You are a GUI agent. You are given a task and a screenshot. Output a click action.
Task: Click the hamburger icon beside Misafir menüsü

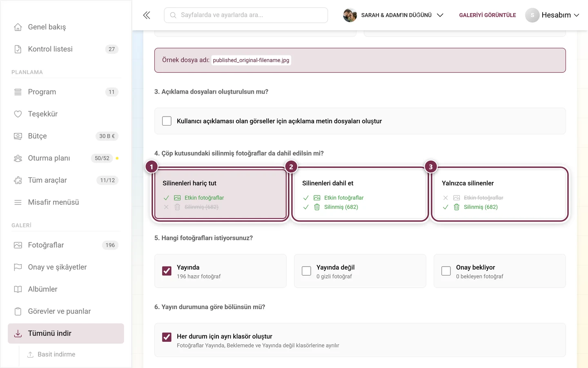coord(18,202)
